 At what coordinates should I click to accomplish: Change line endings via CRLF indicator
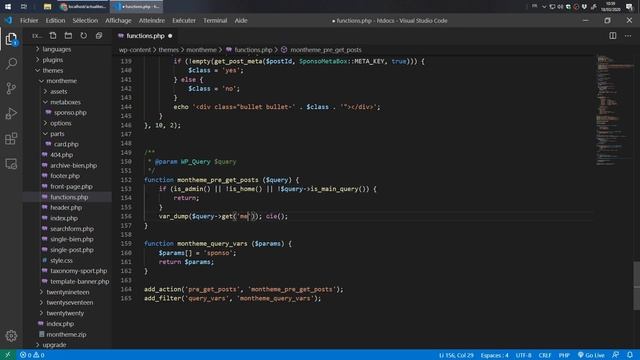(545, 355)
